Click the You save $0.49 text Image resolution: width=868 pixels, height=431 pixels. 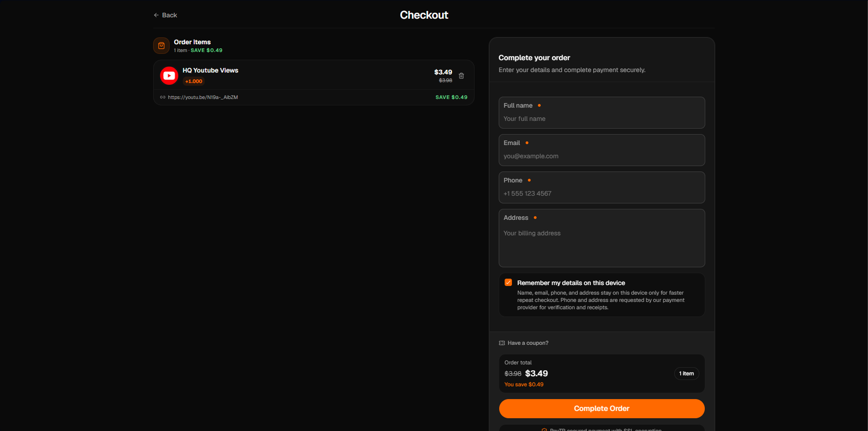click(524, 384)
